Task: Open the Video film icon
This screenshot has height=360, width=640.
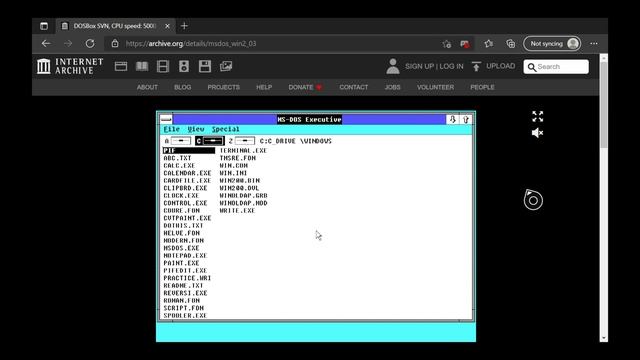Action: 163,66
